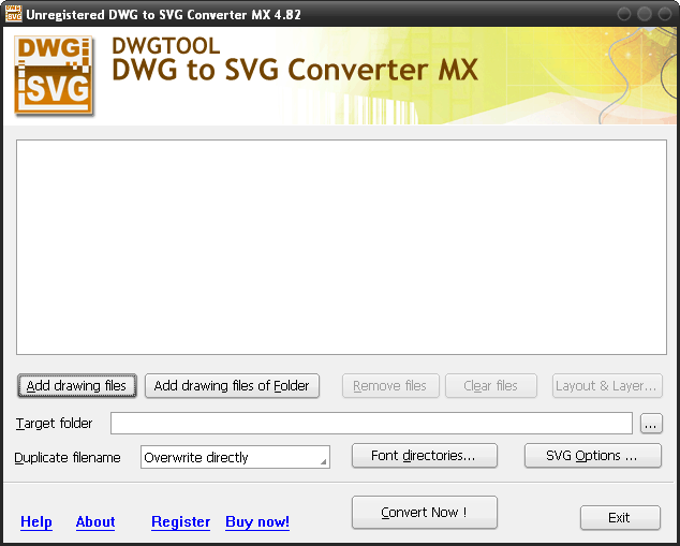Follow the Register link
Image resolution: width=680 pixels, height=546 pixels.
point(180,522)
